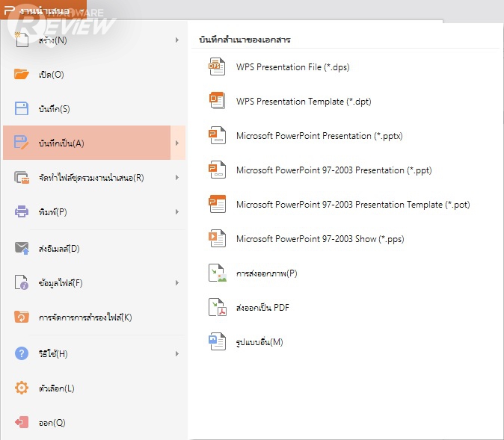Click the printer icon for Print
Screen dimensions: 504x440
(22, 212)
